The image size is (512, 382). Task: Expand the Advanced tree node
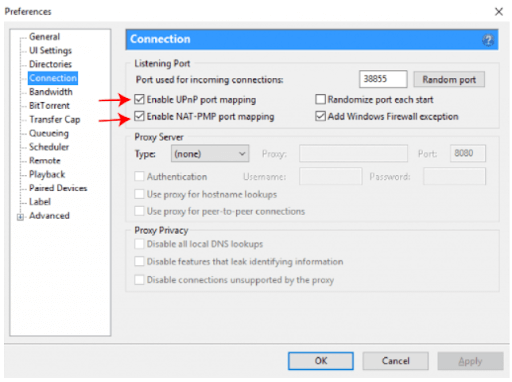click(20, 217)
